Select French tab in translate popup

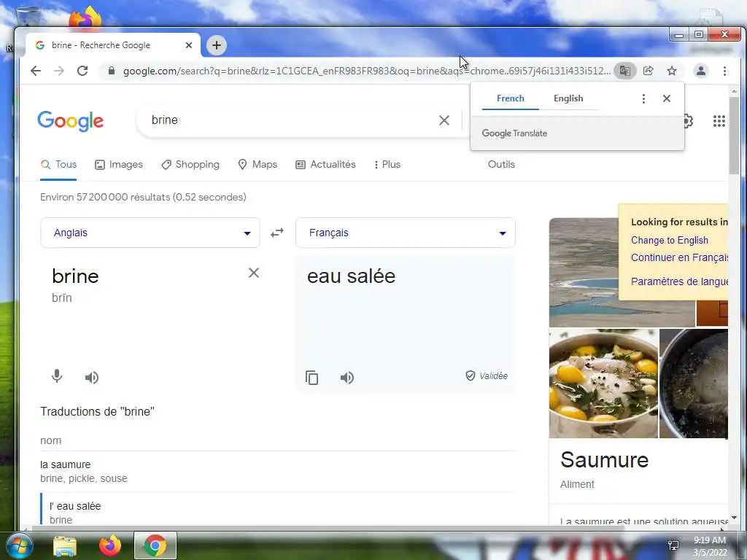[x=510, y=98]
